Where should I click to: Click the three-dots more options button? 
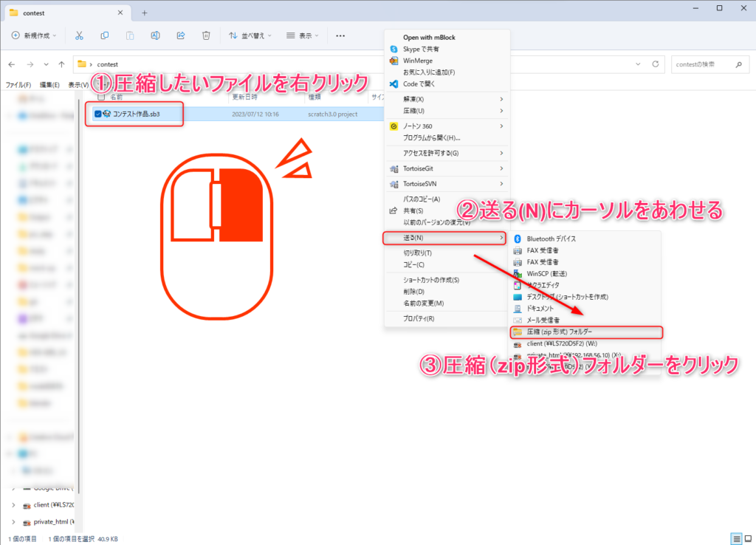340,35
